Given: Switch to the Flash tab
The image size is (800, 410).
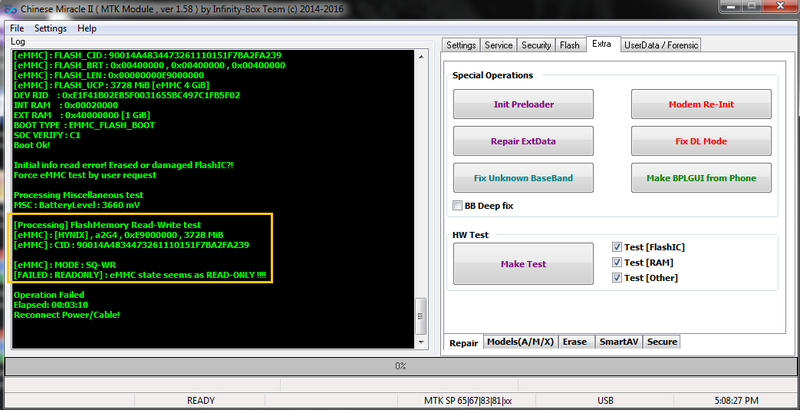Looking at the screenshot, I should [x=570, y=45].
